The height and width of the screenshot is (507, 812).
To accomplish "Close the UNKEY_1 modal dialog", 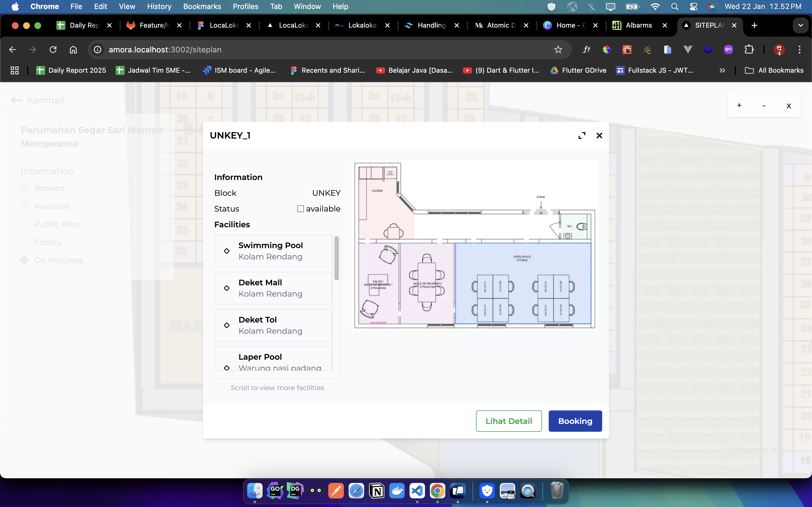I will [x=599, y=135].
